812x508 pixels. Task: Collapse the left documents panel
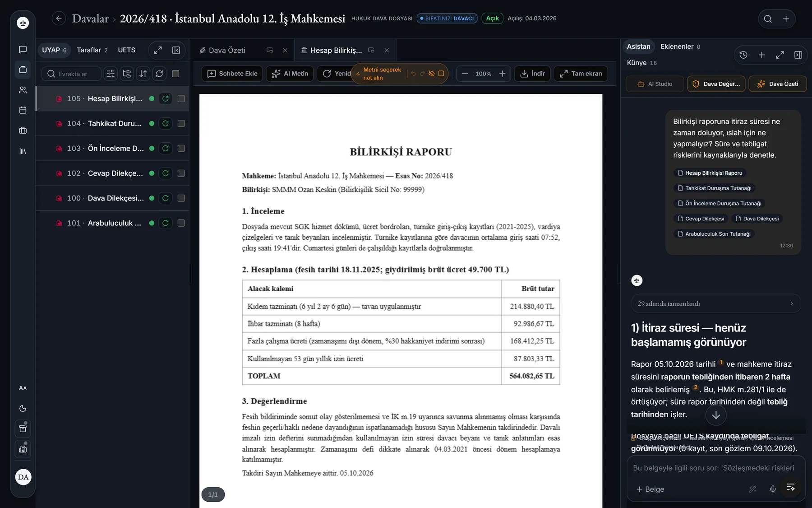(176, 50)
